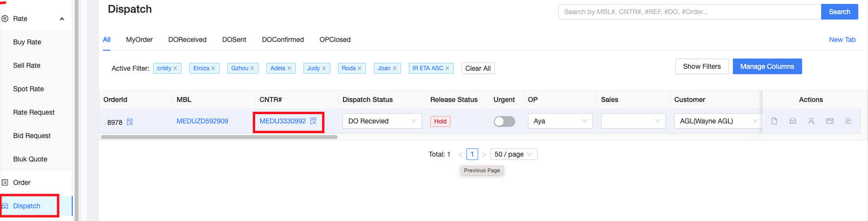
Task: Click the text-lines log icon in Actions
Action: click(x=848, y=121)
